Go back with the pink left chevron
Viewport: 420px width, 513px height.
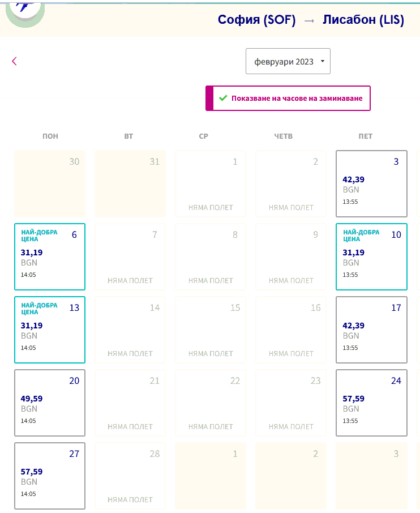(14, 61)
